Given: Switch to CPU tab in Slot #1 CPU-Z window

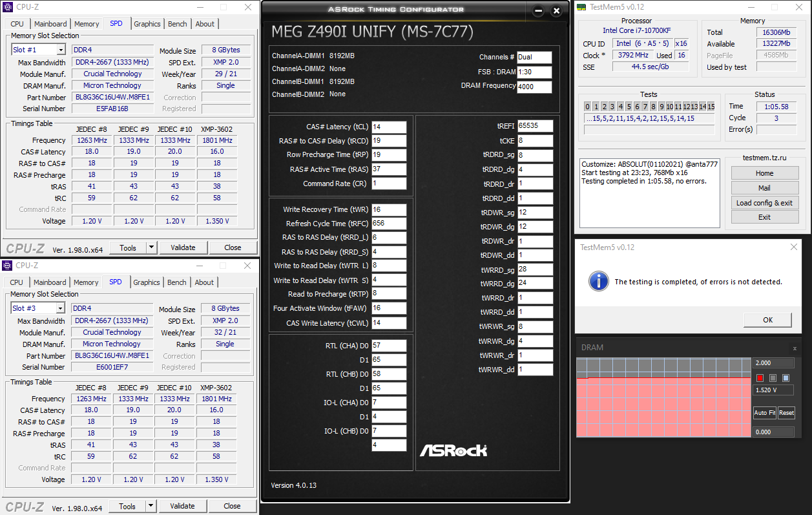Looking at the screenshot, I should 17,24.
